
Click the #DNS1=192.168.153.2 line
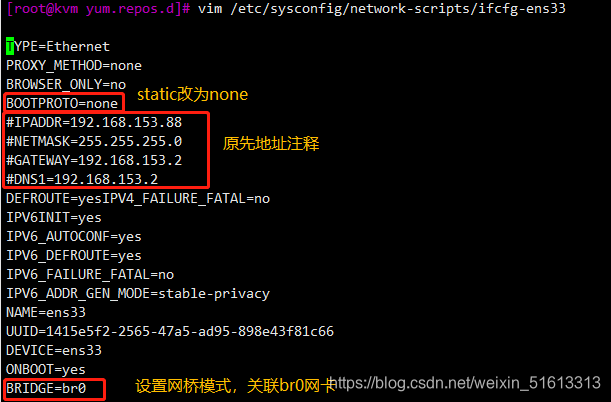point(82,180)
